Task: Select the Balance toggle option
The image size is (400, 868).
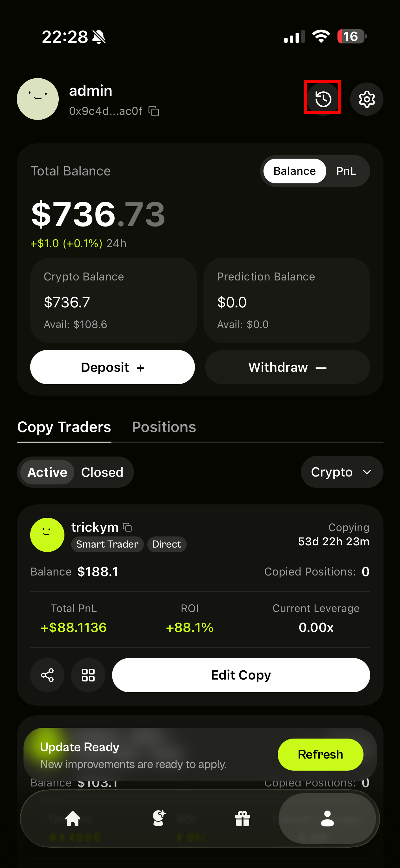Action: point(294,171)
